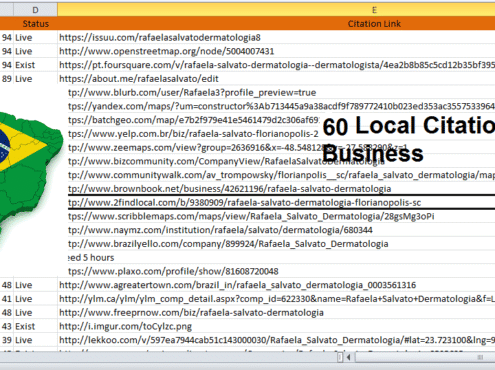This screenshot has height=370, width=495.
Task: Open the i.imgur.com toCylzc.png link
Action: coord(125,326)
